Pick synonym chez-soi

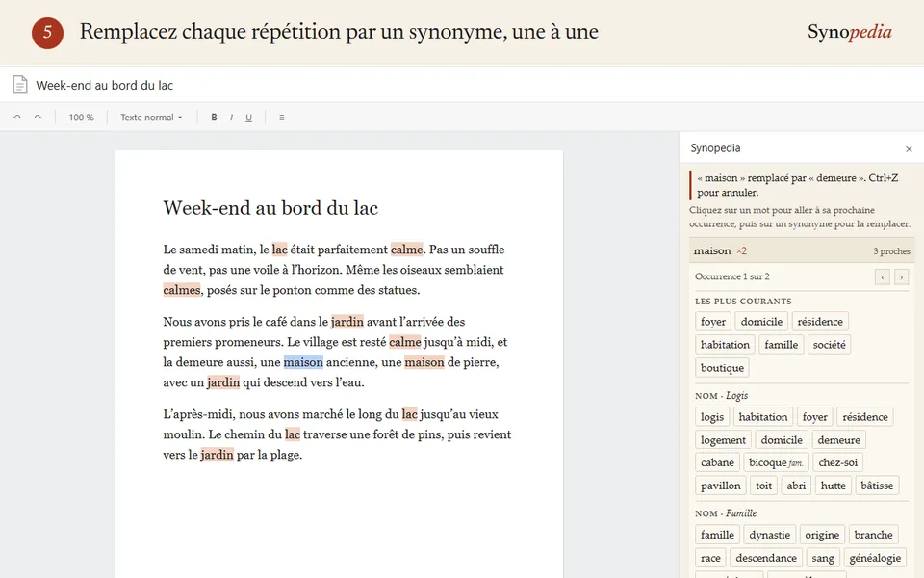(x=838, y=462)
